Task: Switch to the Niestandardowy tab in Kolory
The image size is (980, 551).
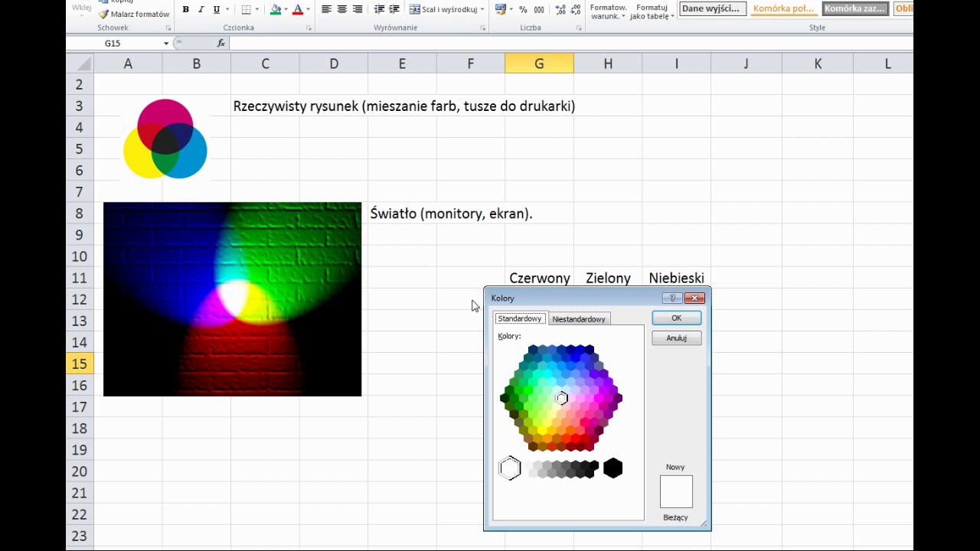Action: point(579,318)
